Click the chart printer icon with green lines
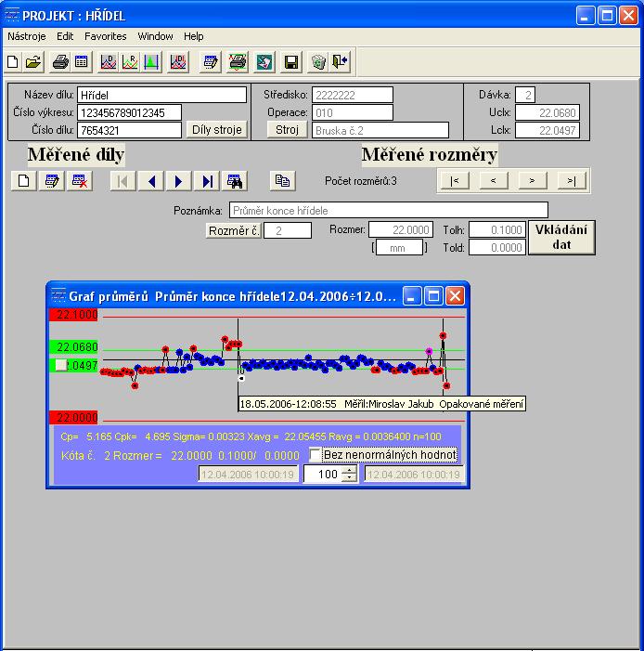This screenshot has height=651, width=644. [x=238, y=62]
